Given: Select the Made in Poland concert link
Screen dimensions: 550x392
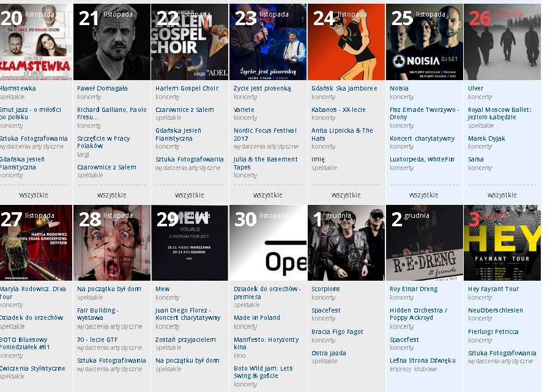Looking at the screenshot, I should click(257, 317).
